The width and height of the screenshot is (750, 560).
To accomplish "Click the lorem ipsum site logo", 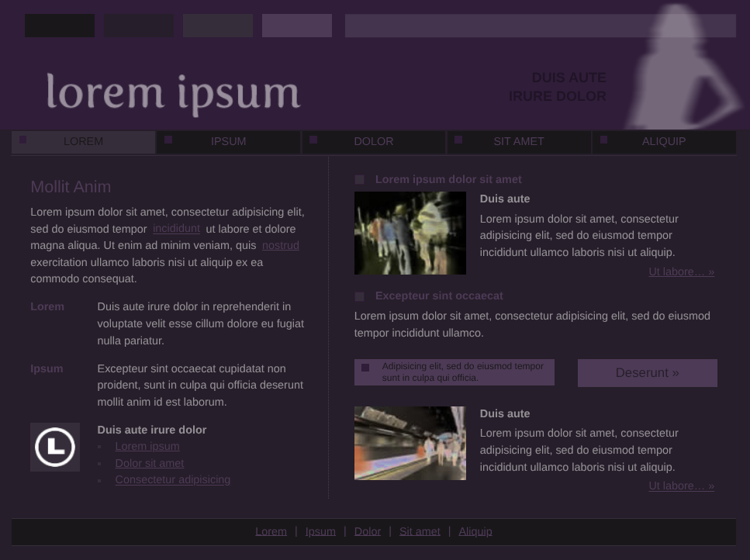I will tap(173, 93).
